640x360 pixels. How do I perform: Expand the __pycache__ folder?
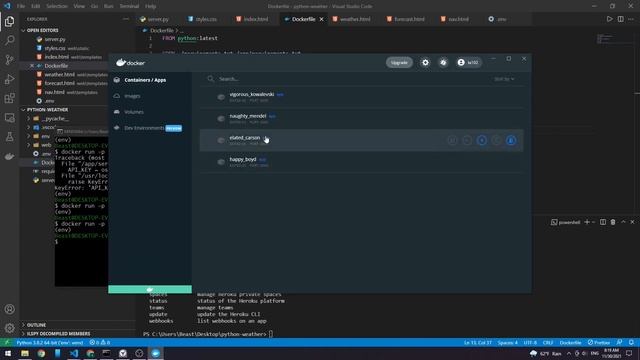(55, 118)
